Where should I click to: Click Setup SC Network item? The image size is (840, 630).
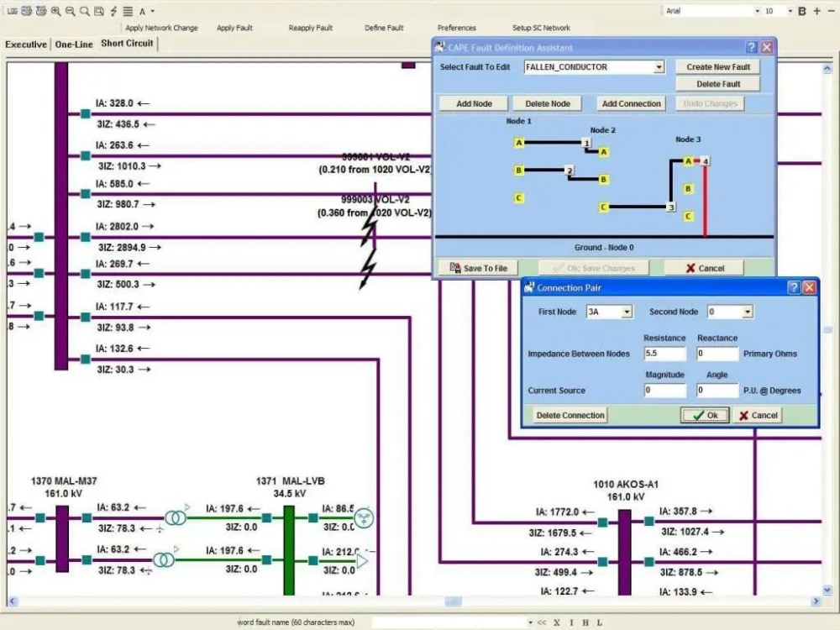coord(541,28)
